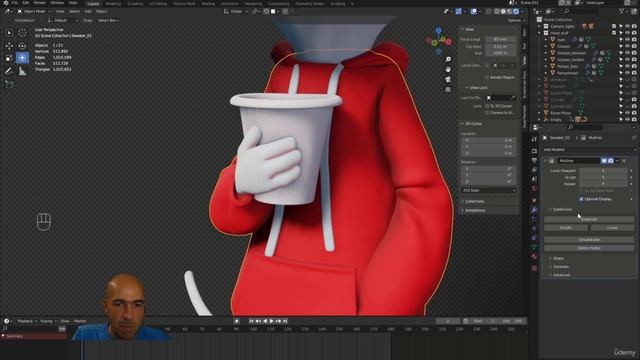Select the Annotate pencil tool
This screenshot has width=640, height=360.
(x=9, y=71)
